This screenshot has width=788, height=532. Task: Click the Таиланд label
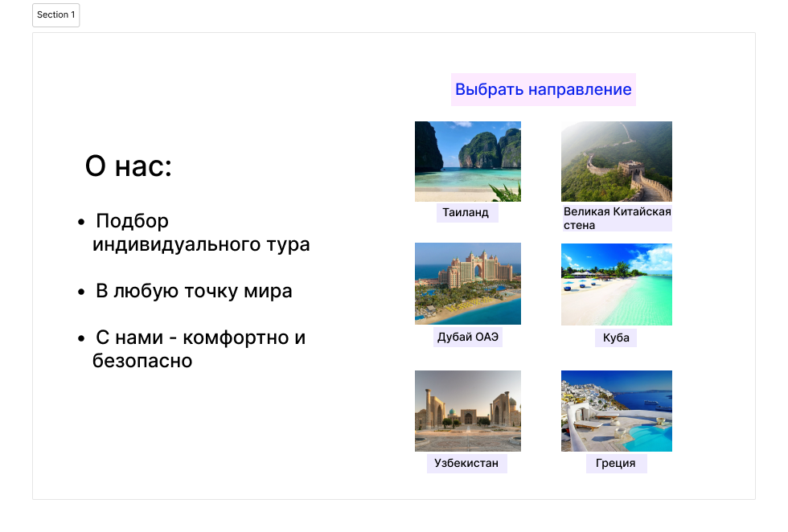coord(467,212)
